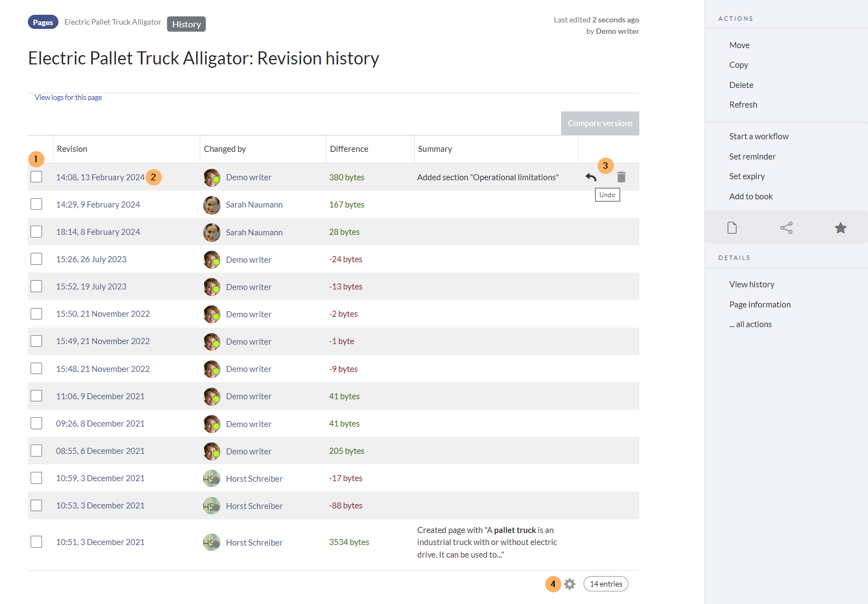Click the 14 entries pill button
868x604 pixels.
(606, 584)
